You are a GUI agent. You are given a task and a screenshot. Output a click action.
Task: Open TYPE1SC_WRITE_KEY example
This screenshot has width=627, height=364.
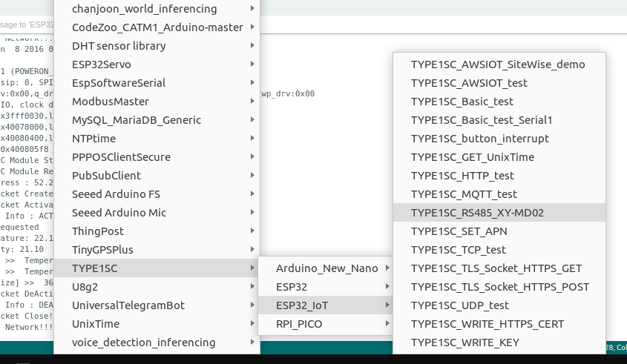tap(499, 343)
